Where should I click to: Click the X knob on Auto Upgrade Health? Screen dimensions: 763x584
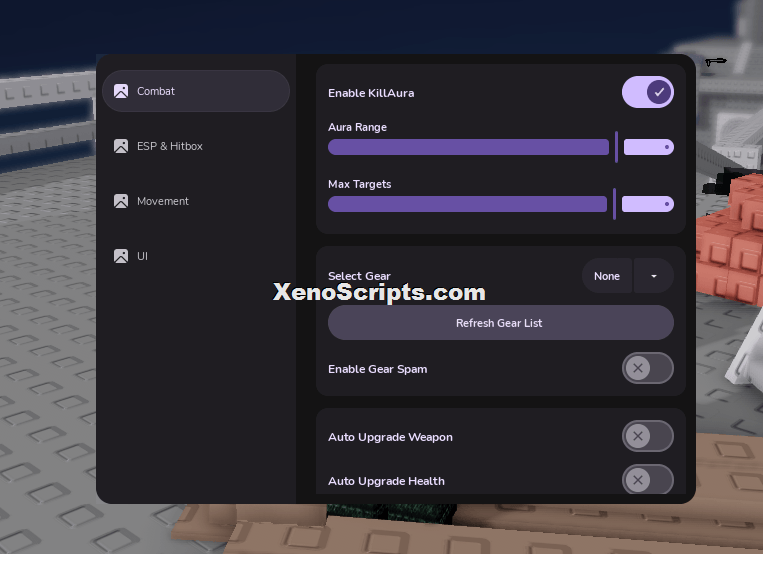[637, 480]
